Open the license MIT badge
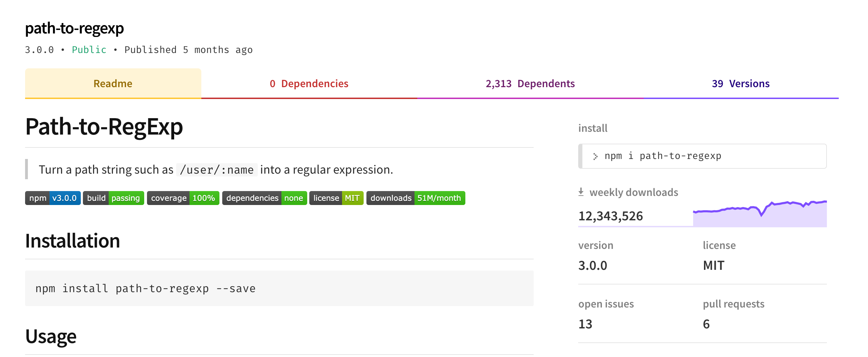This screenshot has height=357, width=868. tap(336, 198)
